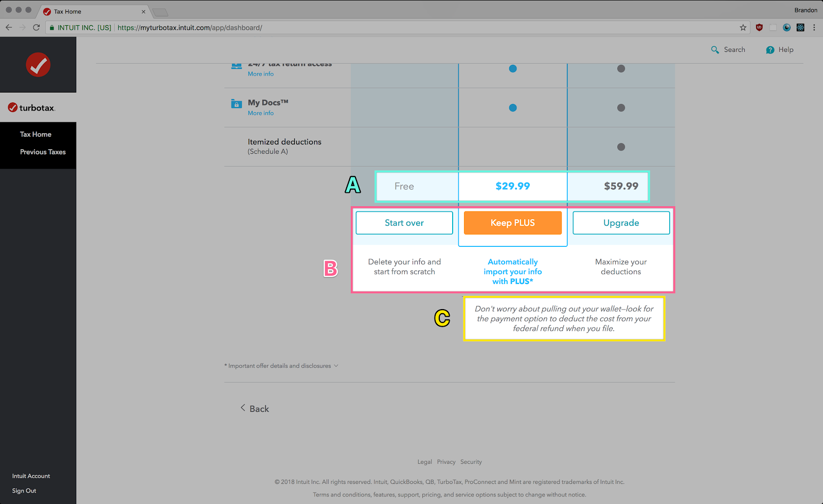Click the My Docs™ feature title
Viewport: 823px width, 504px height.
point(268,103)
